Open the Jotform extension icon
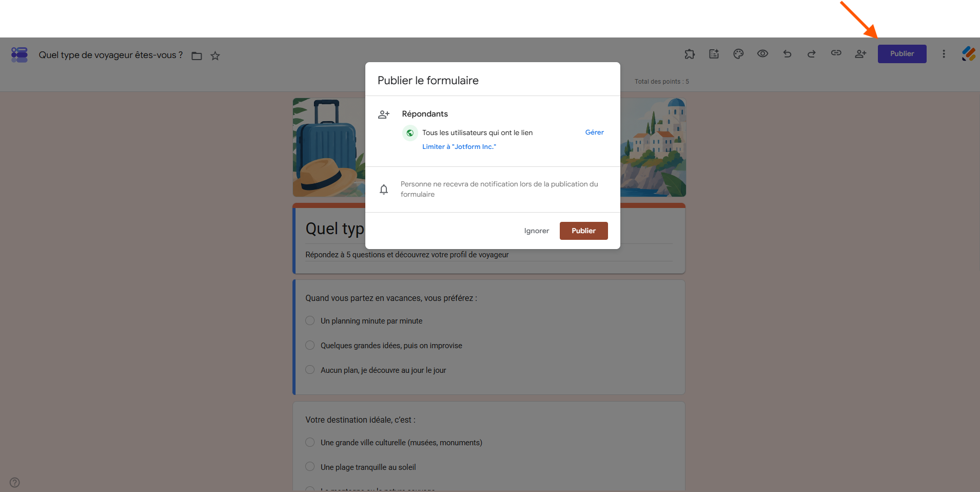Image resolution: width=980 pixels, height=492 pixels. (969, 54)
